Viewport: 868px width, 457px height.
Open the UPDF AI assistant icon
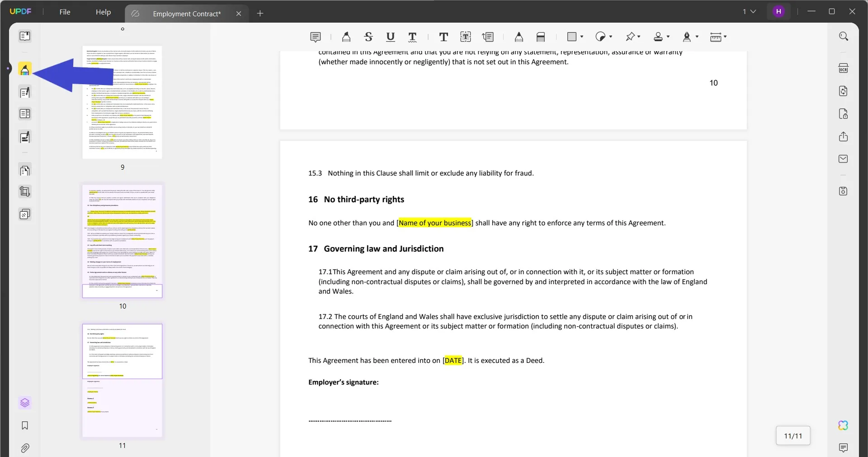point(843,425)
